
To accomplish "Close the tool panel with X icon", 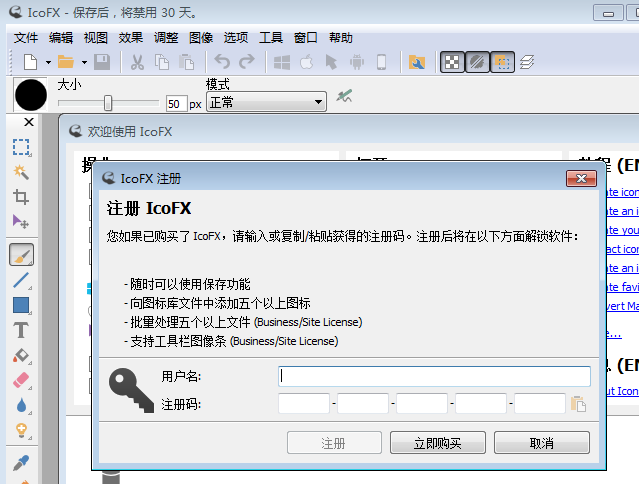I will (29, 122).
